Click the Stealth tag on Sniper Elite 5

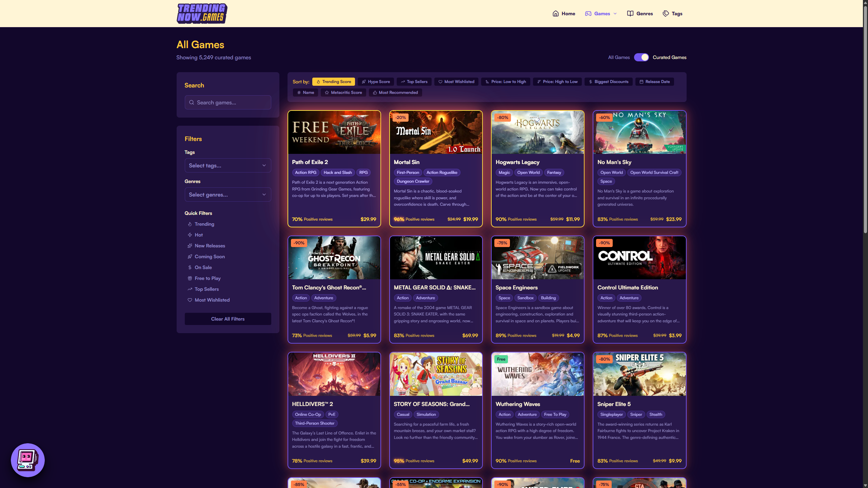(656, 414)
